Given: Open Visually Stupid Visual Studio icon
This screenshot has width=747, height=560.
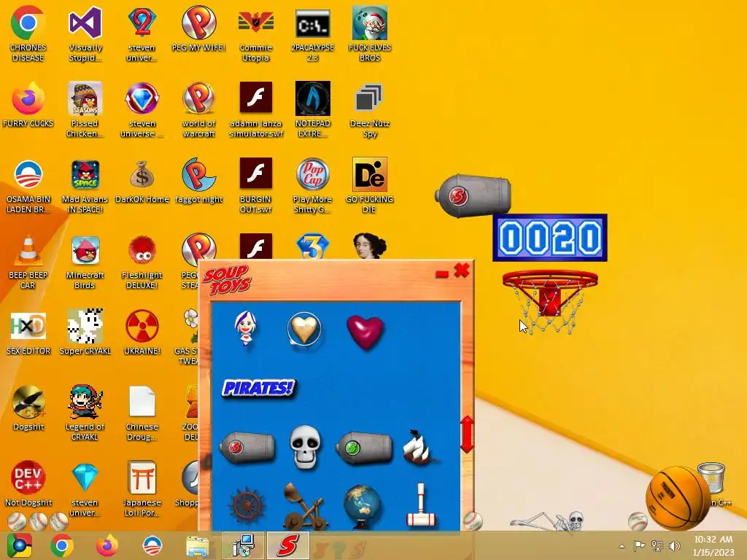Looking at the screenshot, I should click(85, 34).
